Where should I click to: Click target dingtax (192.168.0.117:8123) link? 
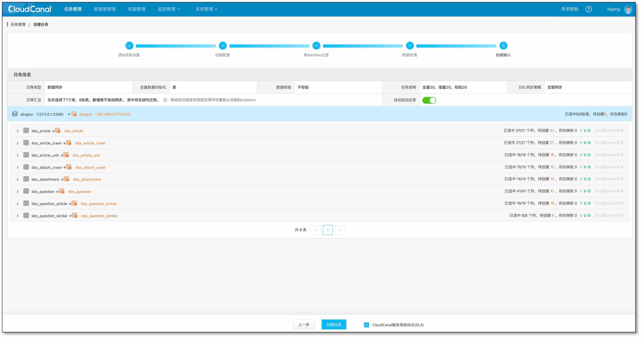tap(105, 114)
